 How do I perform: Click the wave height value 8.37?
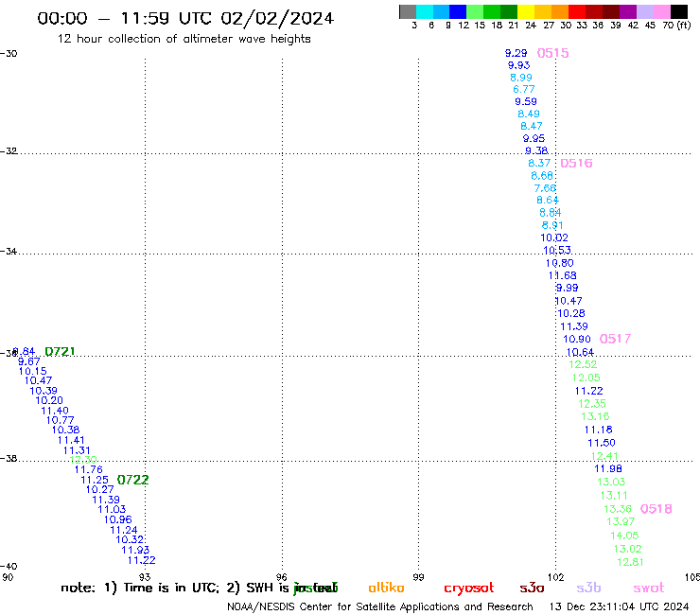click(539, 163)
